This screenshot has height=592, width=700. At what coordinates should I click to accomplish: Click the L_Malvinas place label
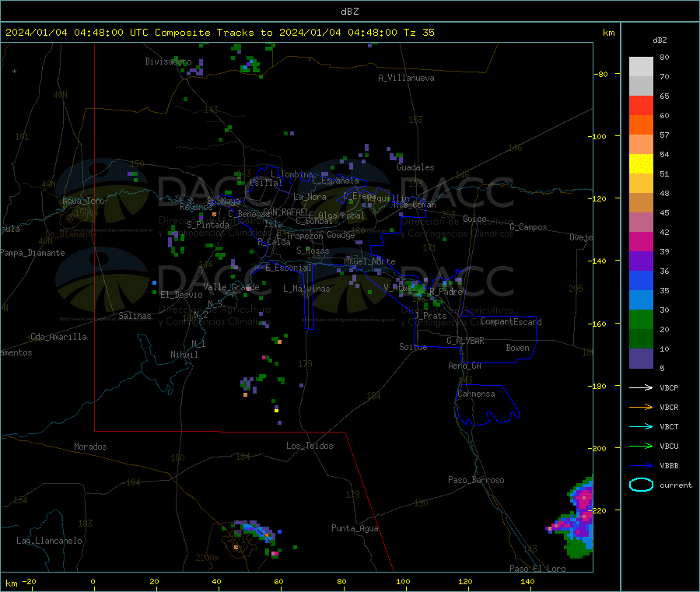click(x=306, y=289)
